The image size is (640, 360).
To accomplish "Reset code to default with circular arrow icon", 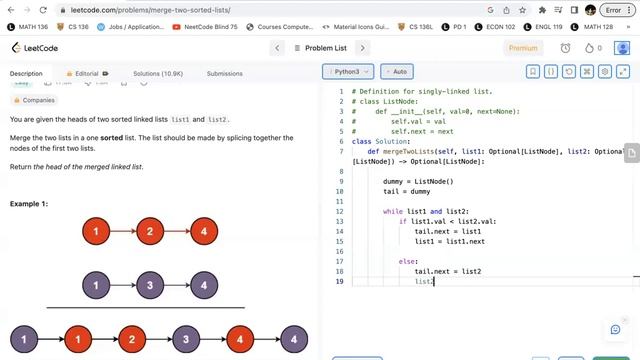I will [x=569, y=71].
